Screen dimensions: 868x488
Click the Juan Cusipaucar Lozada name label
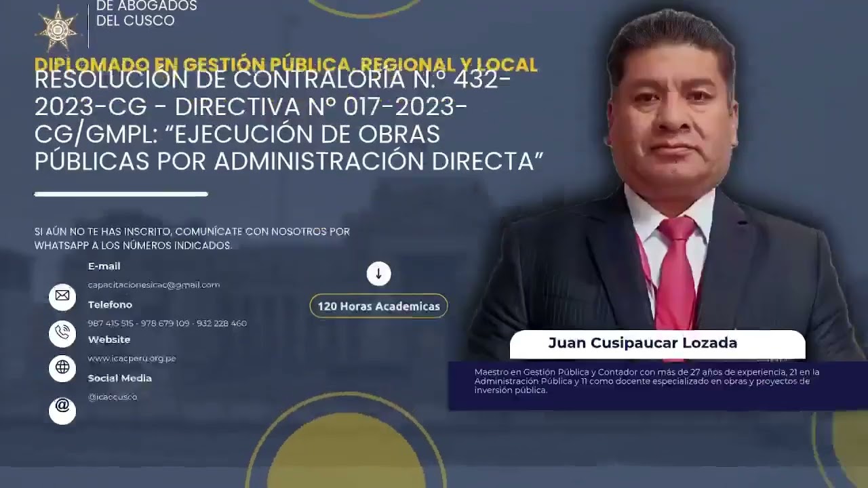point(642,343)
